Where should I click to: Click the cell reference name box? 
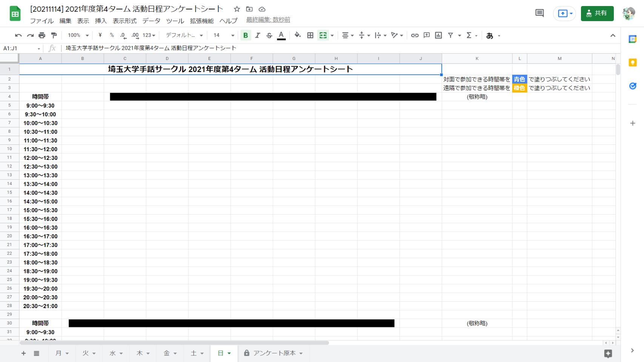tap(21, 48)
